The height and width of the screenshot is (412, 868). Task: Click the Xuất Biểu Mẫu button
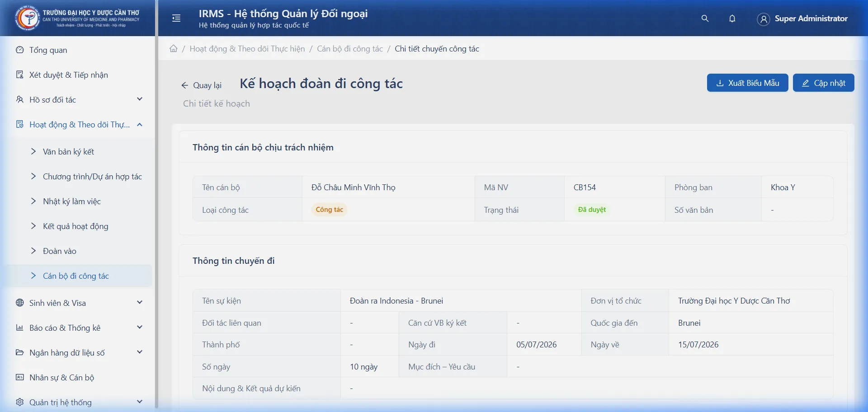(747, 83)
